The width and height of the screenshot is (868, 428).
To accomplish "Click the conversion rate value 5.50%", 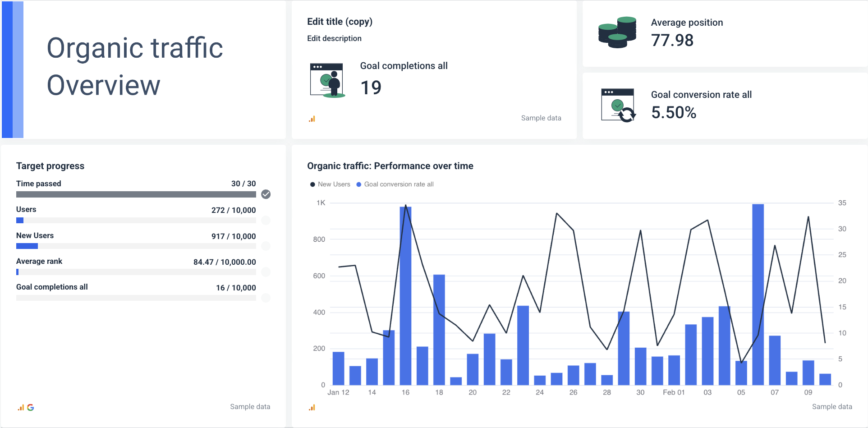I will [x=674, y=112].
